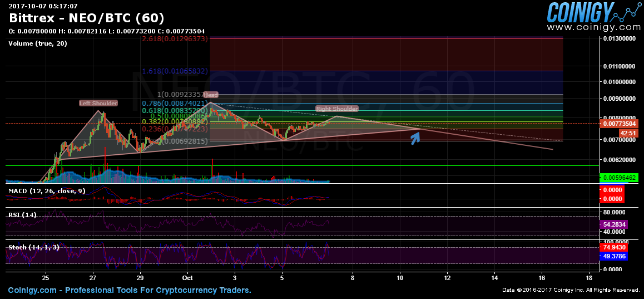This screenshot has width=644, height=299.
Task: Click the 0.382(0.00780882) Fibonacci level label
Action: [x=175, y=122]
